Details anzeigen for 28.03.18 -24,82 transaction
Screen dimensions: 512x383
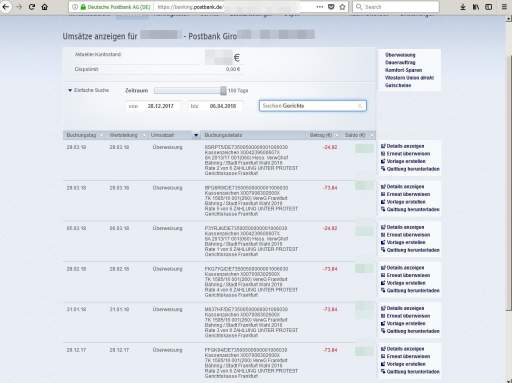coord(402,146)
